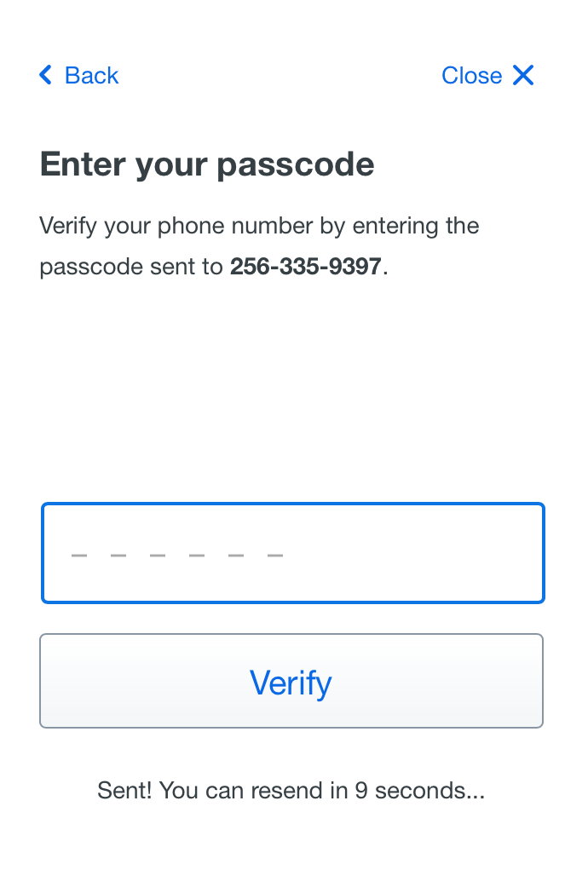Click the sixth passcode digit placeholder dash
Image resolution: width=588 pixels, height=870 pixels.
(275, 556)
